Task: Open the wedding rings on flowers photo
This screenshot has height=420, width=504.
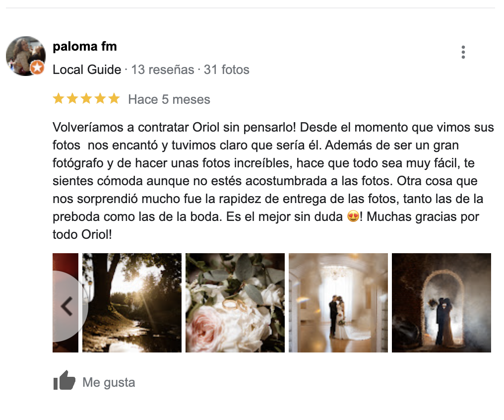Action: click(235, 303)
